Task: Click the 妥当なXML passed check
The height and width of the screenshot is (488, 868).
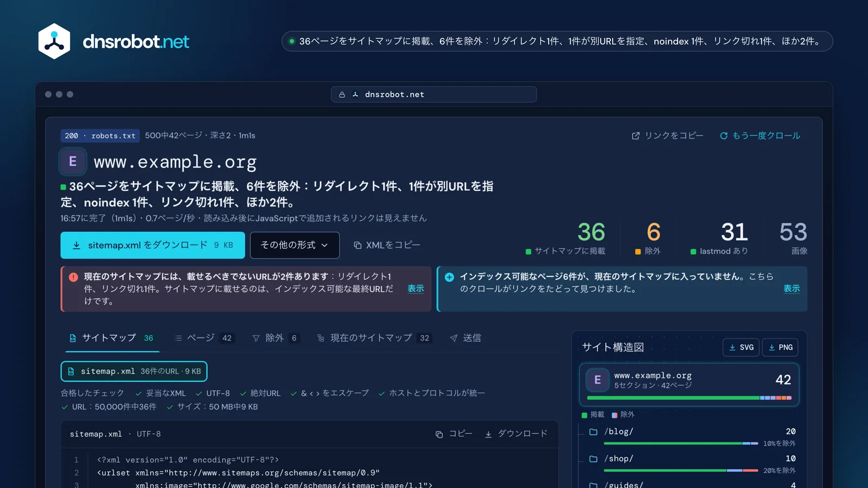Action: pyautogui.click(x=161, y=393)
